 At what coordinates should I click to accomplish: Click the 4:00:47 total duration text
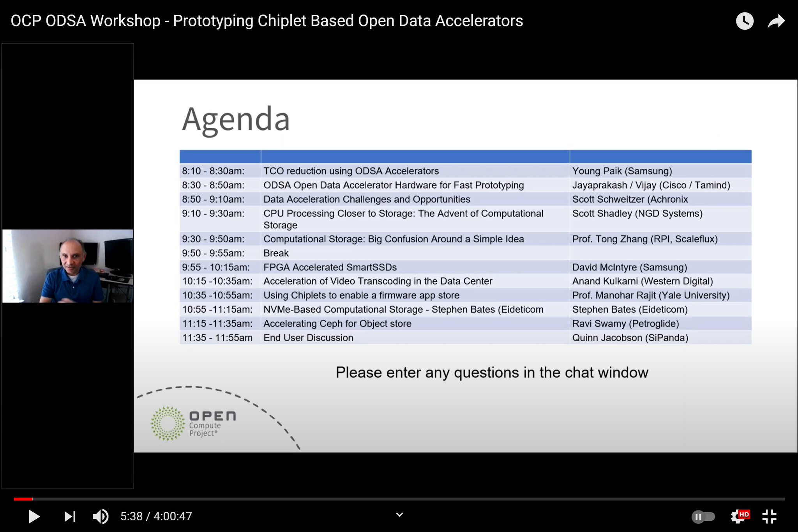point(173,516)
